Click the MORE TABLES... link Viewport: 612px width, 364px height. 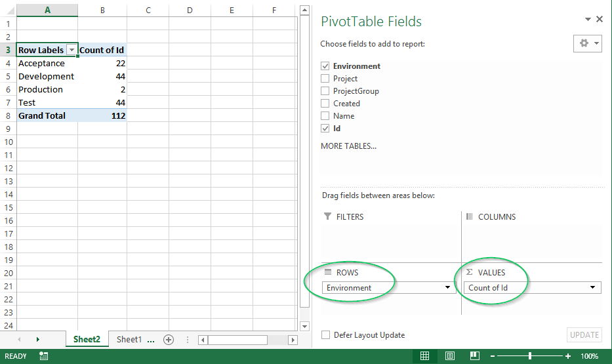coord(348,146)
